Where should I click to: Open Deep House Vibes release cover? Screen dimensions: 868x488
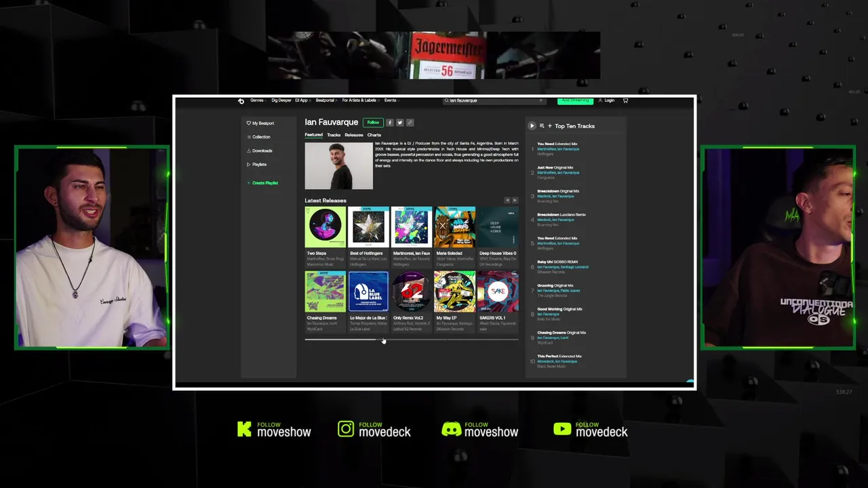tap(498, 227)
